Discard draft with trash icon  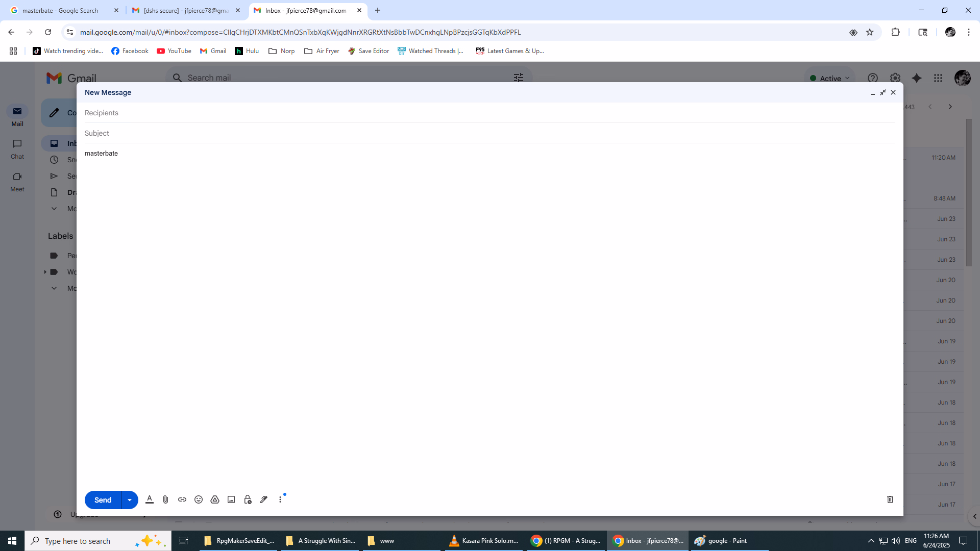890,500
